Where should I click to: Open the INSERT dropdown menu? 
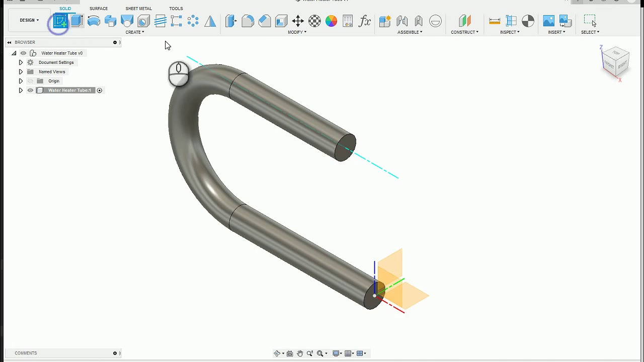click(x=556, y=32)
